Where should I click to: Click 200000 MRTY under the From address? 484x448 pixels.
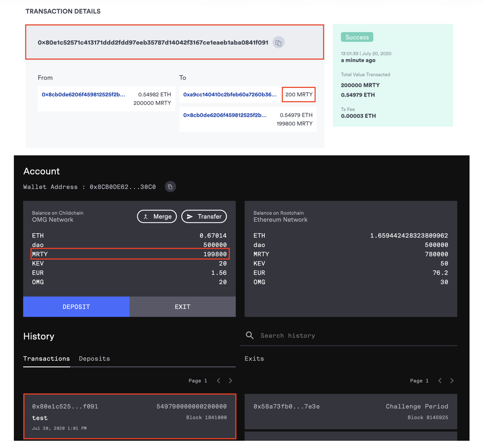click(152, 103)
